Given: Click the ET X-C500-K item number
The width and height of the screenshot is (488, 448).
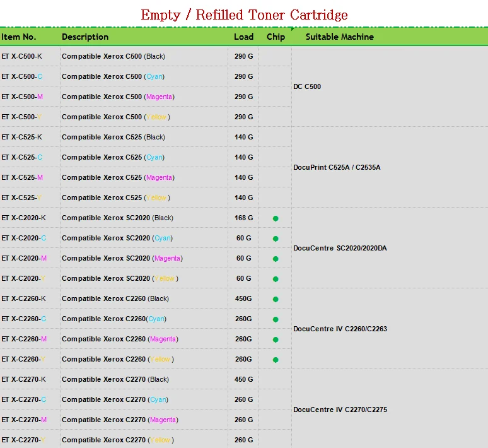Looking at the screenshot, I should [x=22, y=56].
